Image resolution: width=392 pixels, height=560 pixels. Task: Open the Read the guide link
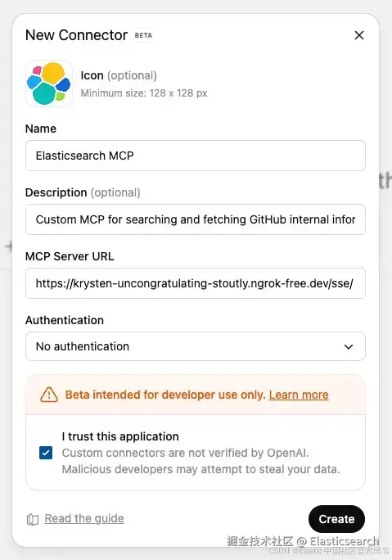84,518
